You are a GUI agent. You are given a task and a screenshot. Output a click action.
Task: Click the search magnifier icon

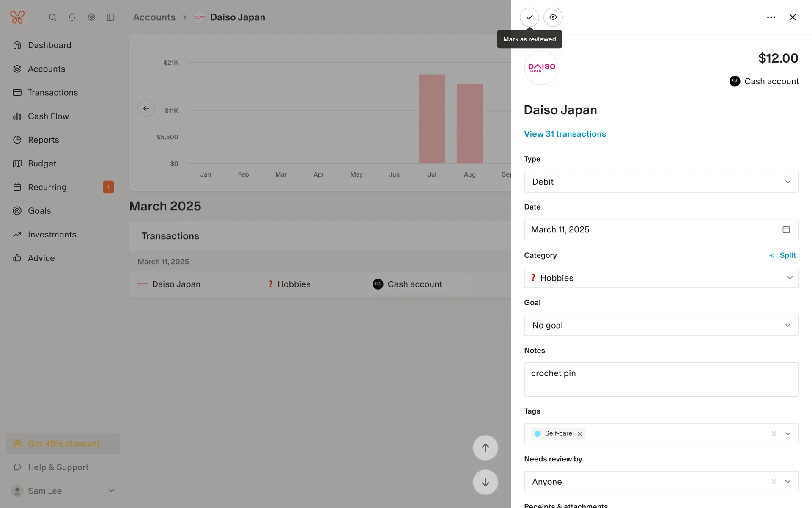point(52,17)
